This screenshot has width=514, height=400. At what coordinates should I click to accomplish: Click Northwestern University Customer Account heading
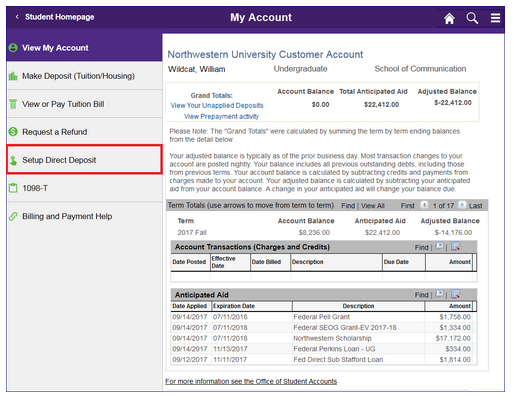[x=265, y=54]
